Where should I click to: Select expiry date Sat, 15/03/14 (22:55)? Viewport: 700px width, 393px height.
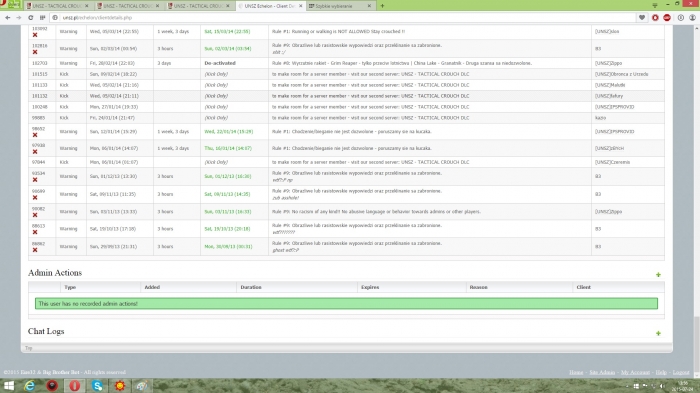pos(227,32)
